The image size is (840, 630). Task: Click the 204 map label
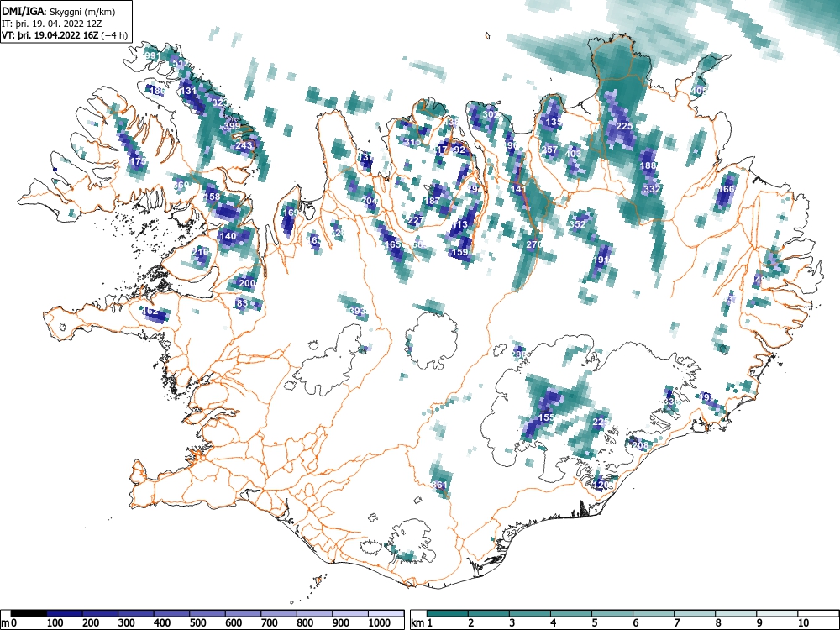click(370, 201)
